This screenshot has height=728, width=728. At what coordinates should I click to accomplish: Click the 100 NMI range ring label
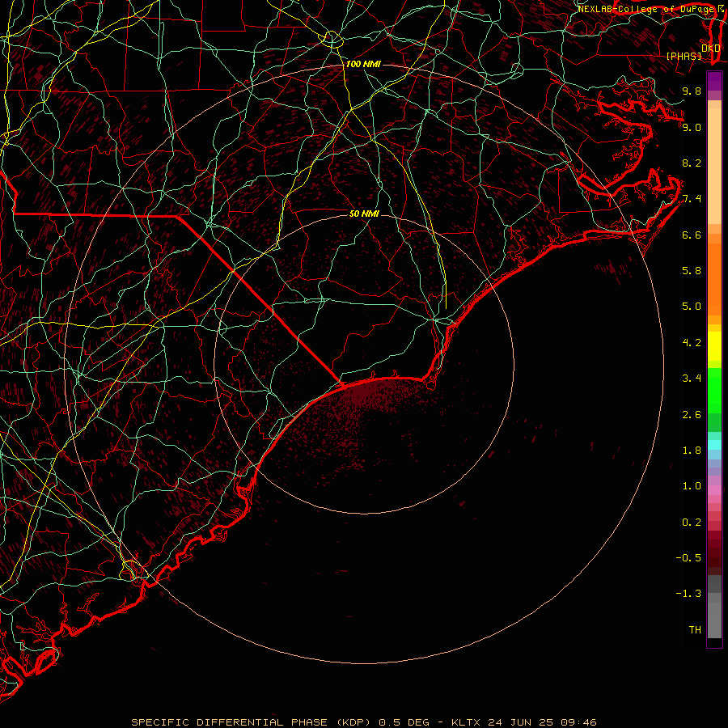[x=363, y=64]
